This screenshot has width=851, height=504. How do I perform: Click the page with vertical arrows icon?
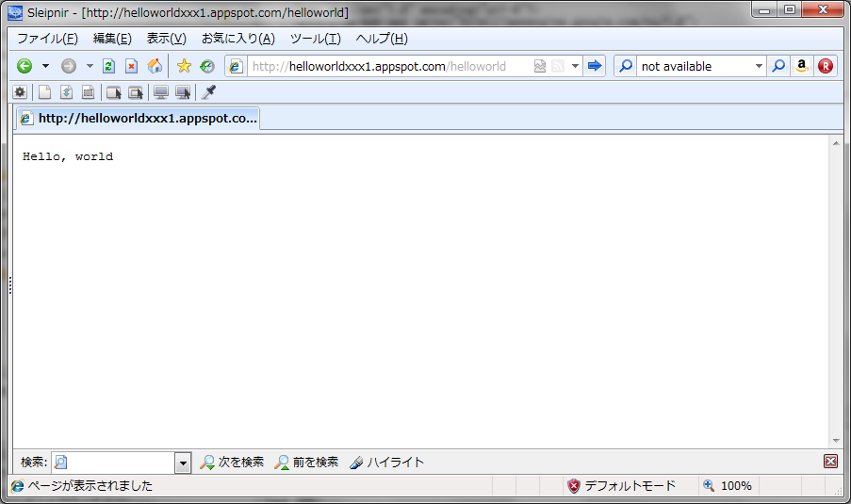pyautogui.click(x=66, y=92)
